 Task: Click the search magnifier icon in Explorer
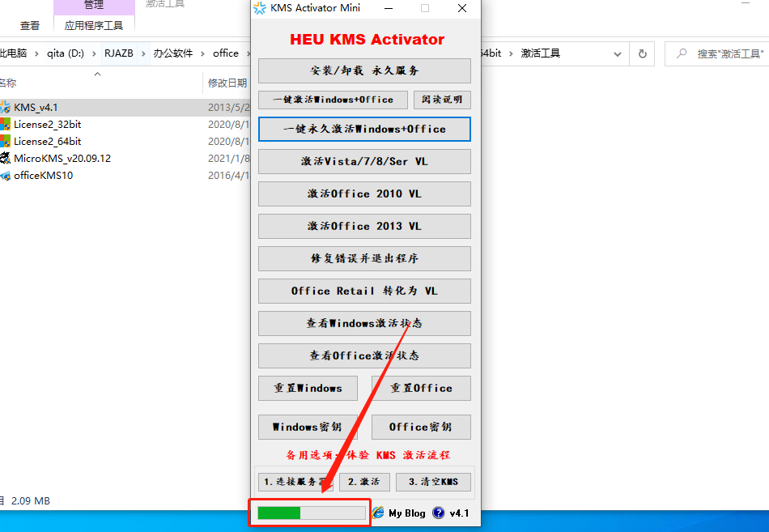682,53
